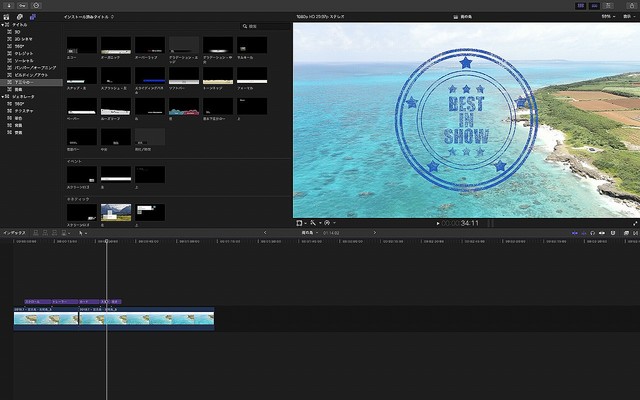Image resolution: width=640 pixels, height=400 pixels.
Task: Toggle the inspector panel visibility button
Action: pos(609,5)
